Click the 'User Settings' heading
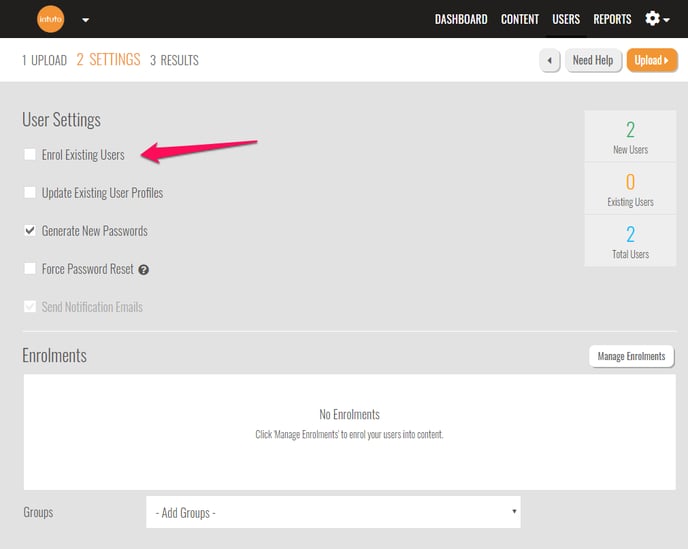 tap(61, 120)
